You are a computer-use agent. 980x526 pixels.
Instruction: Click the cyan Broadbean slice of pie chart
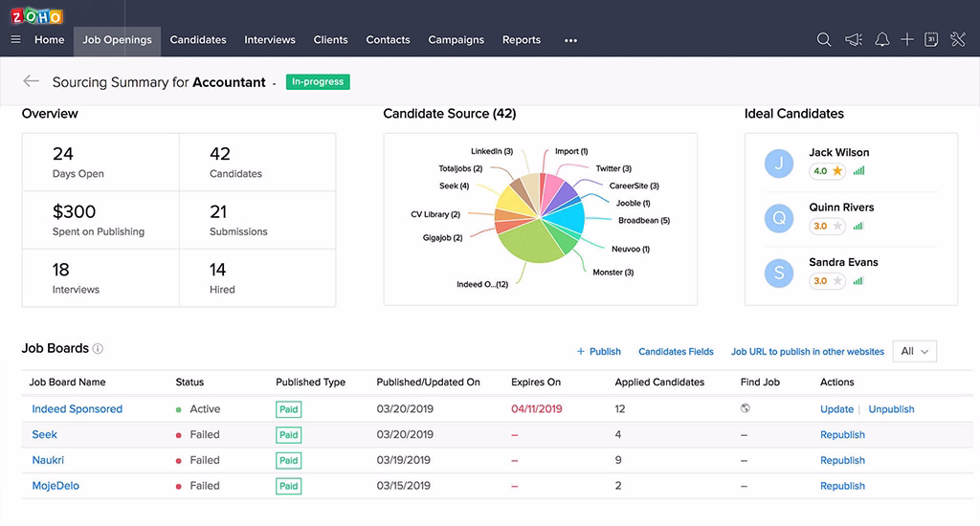(x=565, y=219)
